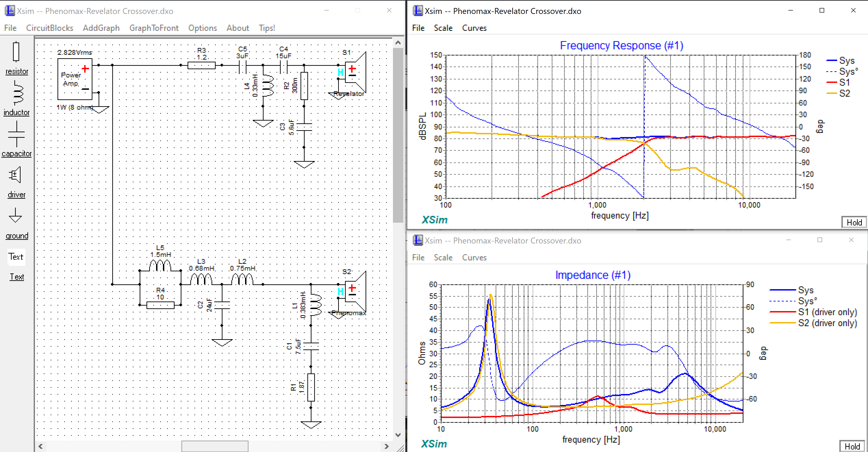868x452 pixels.
Task: Click 2.828Vrms voltage label
Action: [74, 52]
